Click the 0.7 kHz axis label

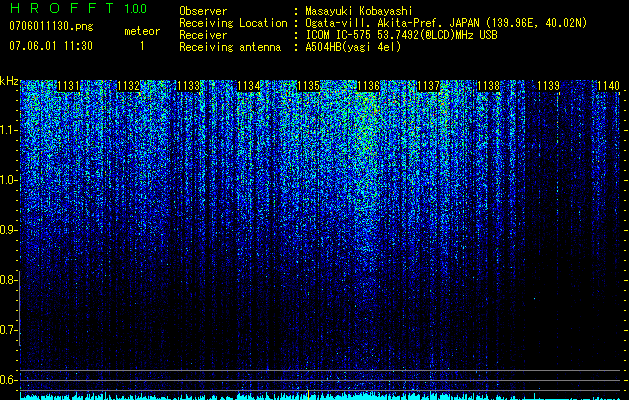point(8,330)
